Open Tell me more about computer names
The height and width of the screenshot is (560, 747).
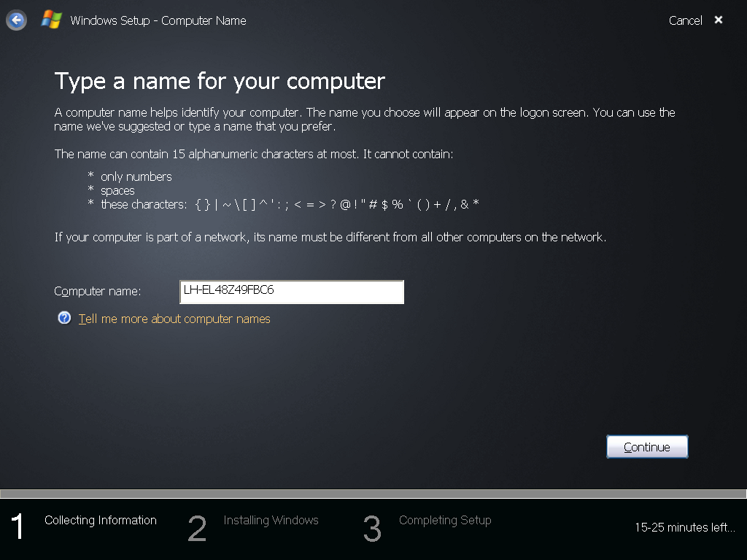[174, 319]
